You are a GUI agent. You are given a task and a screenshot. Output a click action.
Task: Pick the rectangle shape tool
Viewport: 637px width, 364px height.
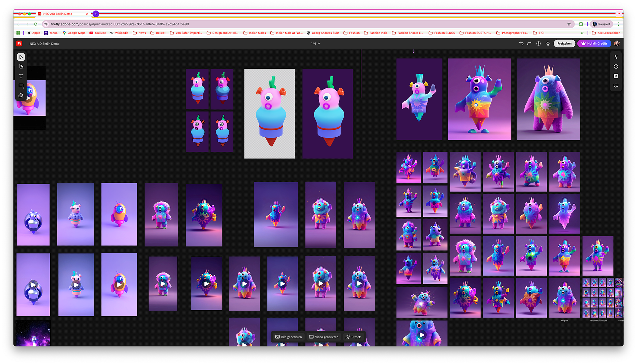[x=21, y=86]
